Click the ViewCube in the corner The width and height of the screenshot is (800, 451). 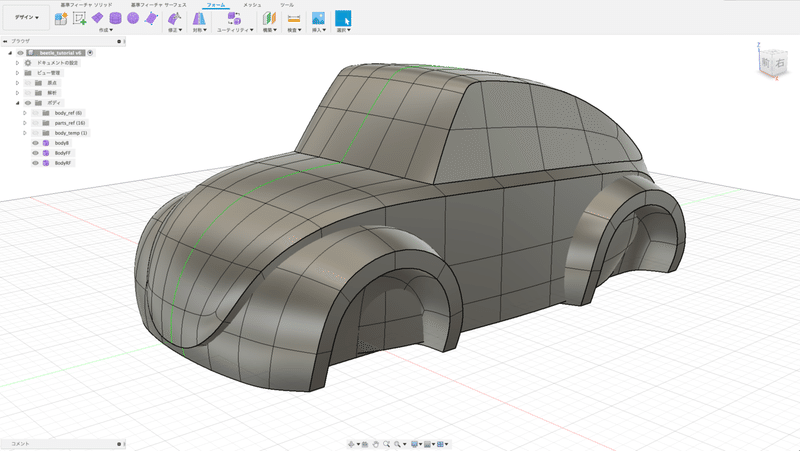pos(773,64)
